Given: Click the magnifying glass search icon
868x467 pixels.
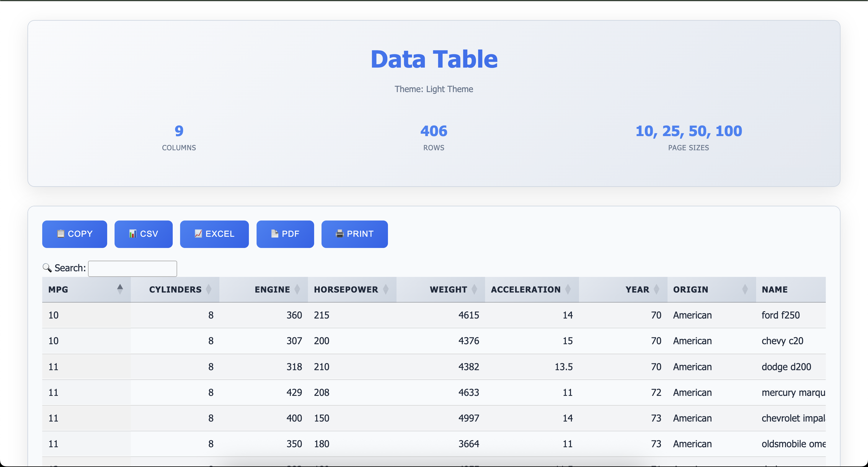Looking at the screenshot, I should [x=47, y=268].
